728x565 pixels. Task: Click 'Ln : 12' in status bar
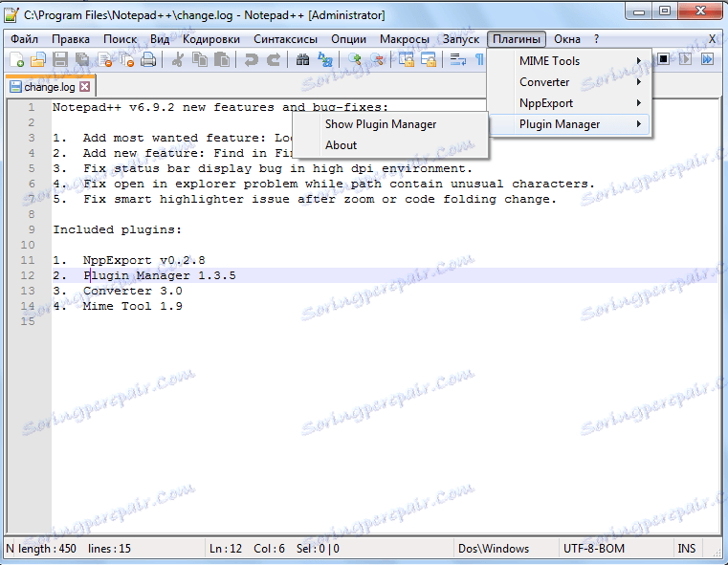point(226,549)
